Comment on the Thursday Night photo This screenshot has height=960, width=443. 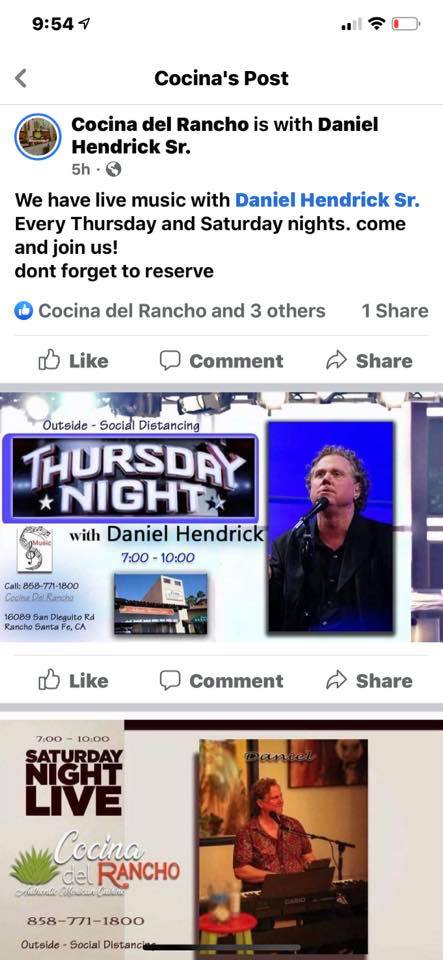pos(222,680)
